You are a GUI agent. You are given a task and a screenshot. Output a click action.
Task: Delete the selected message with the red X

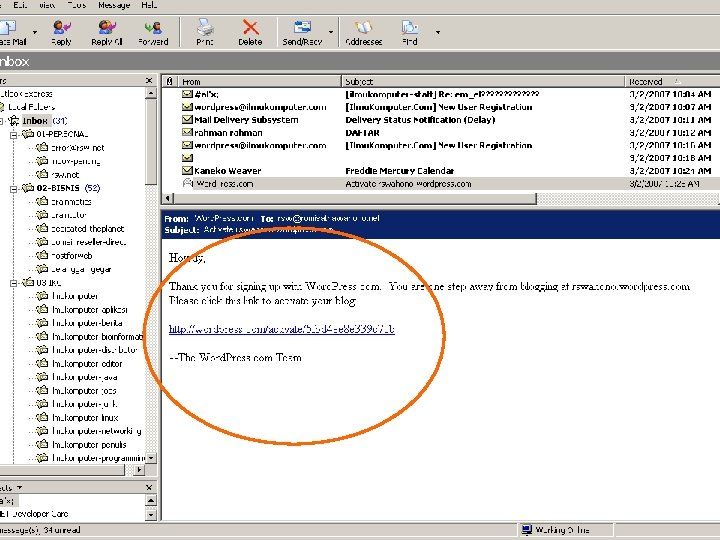pyautogui.click(x=250, y=32)
